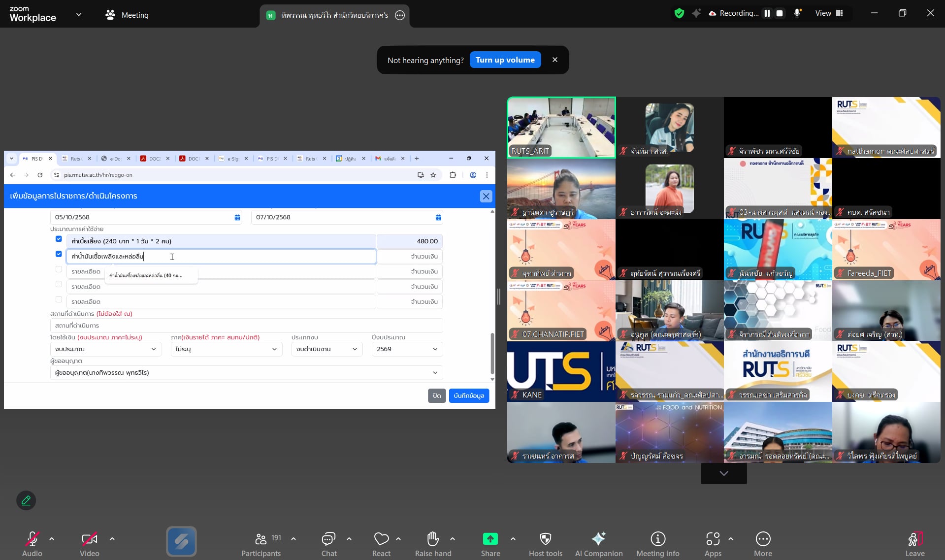Click the Turn up volume button
The image size is (945, 560).
click(x=505, y=60)
